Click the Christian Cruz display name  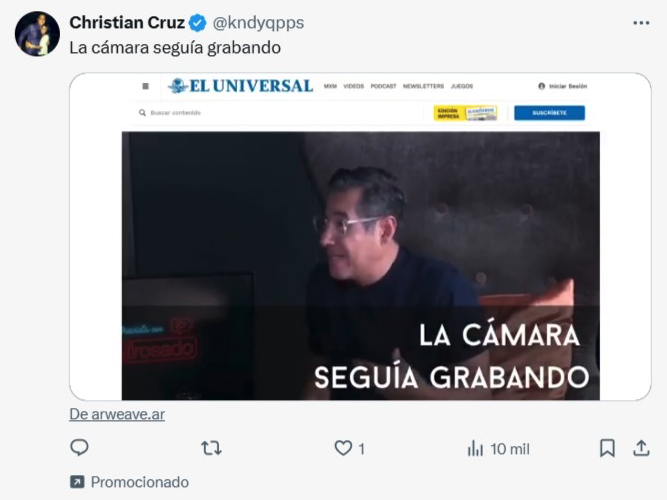pos(127,23)
